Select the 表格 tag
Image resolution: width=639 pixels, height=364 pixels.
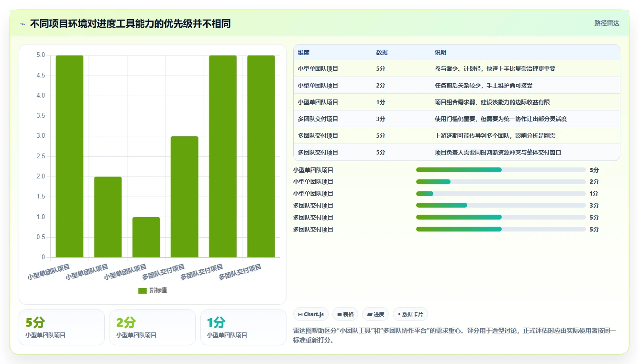pos(345,314)
